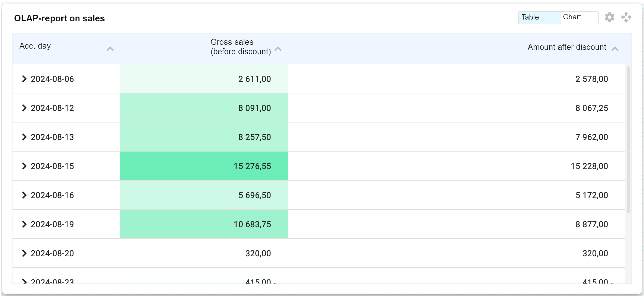Image resolution: width=644 pixels, height=296 pixels.
Task: Expand the 2024-08-16 row
Action: click(24, 195)
